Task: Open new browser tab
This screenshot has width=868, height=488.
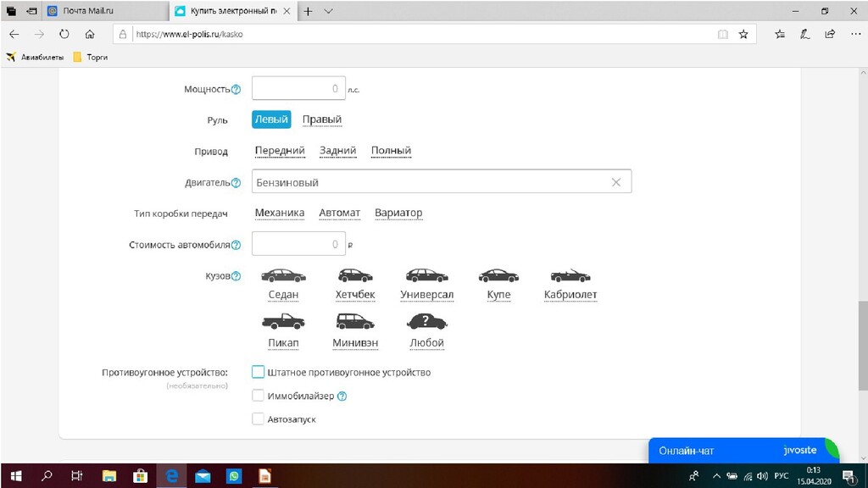Action: (x=308, y=11)
